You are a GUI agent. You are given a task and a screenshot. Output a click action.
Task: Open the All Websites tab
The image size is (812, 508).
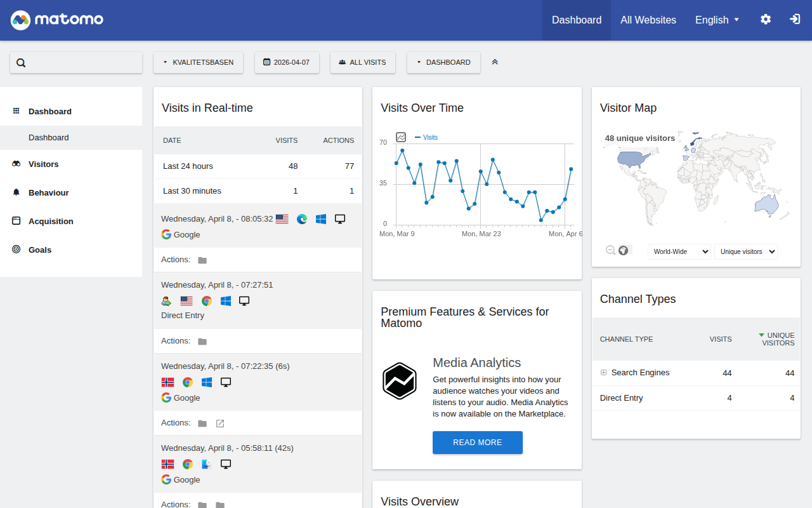tap(648, 20)
